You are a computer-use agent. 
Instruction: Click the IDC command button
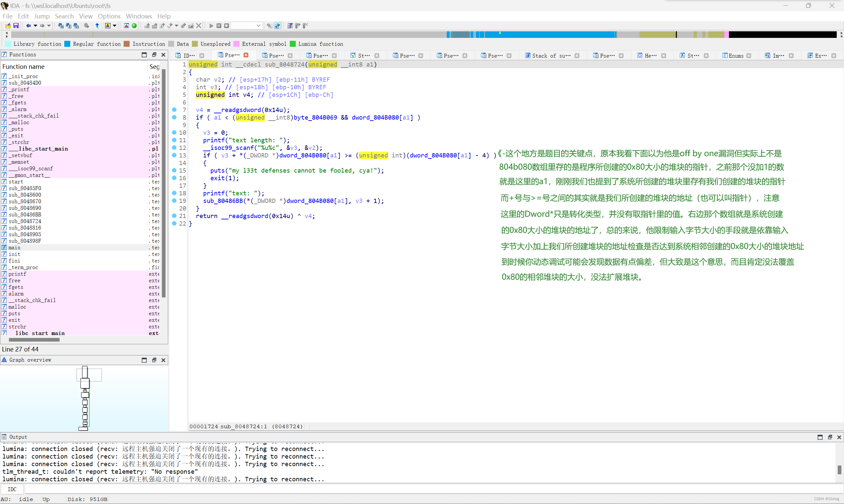pyautogui.click(x=12, y=490)
